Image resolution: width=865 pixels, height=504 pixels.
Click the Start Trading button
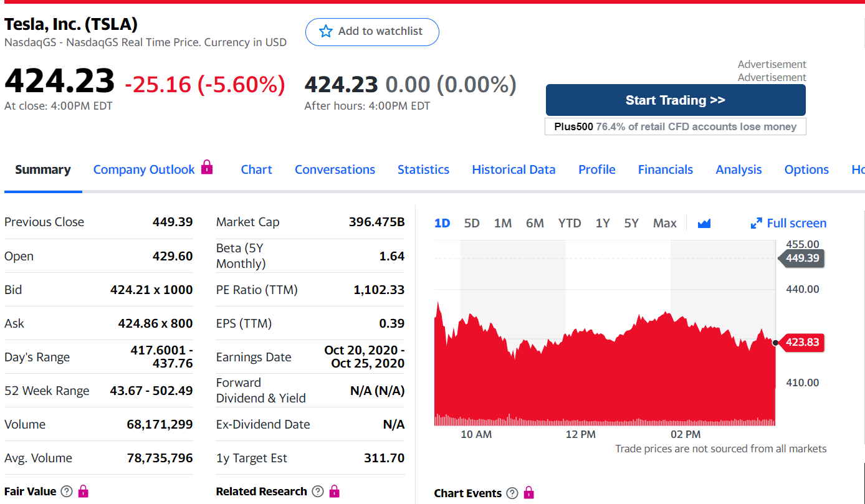click(x=676, y=100)
